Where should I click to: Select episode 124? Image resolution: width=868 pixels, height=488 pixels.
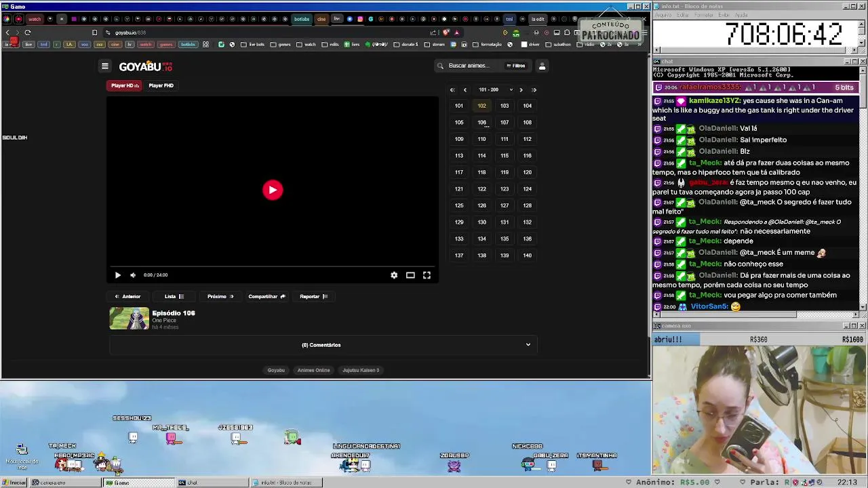(x=527, y=189)
